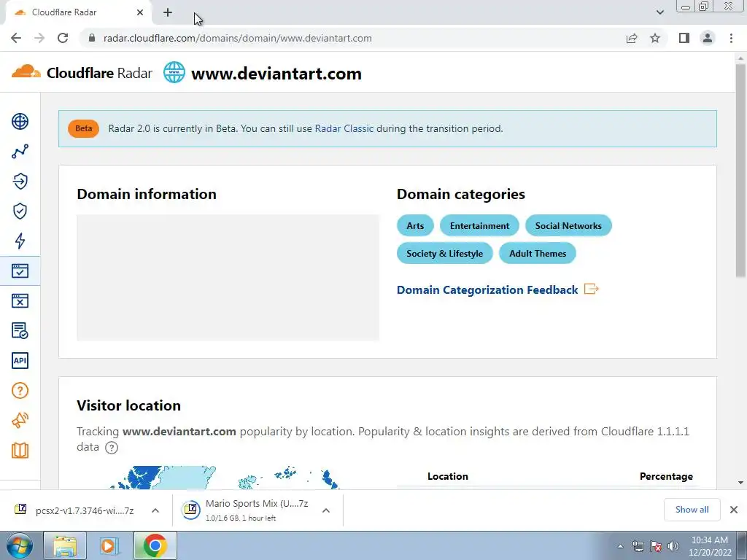Open the megaphone announcements sidebar icon
Screen dimensions: 747x560
[x=20, y=420]
